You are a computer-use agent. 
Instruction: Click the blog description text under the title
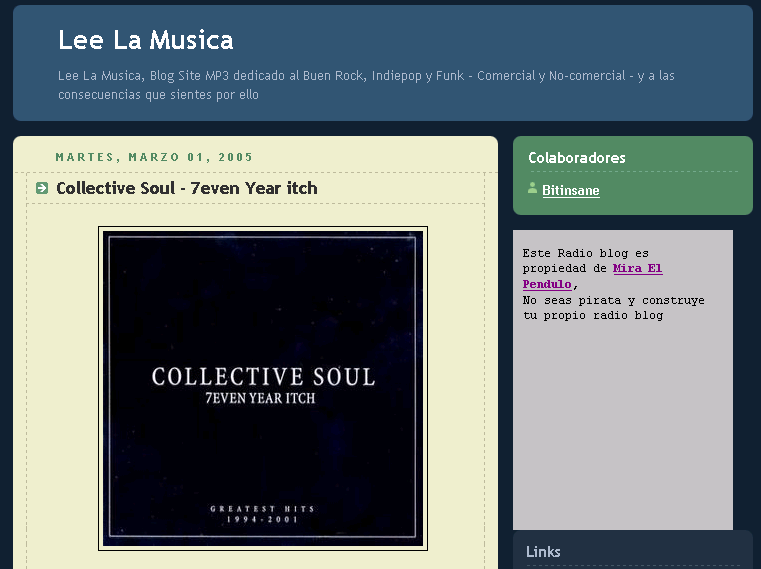tap(367, 85)
